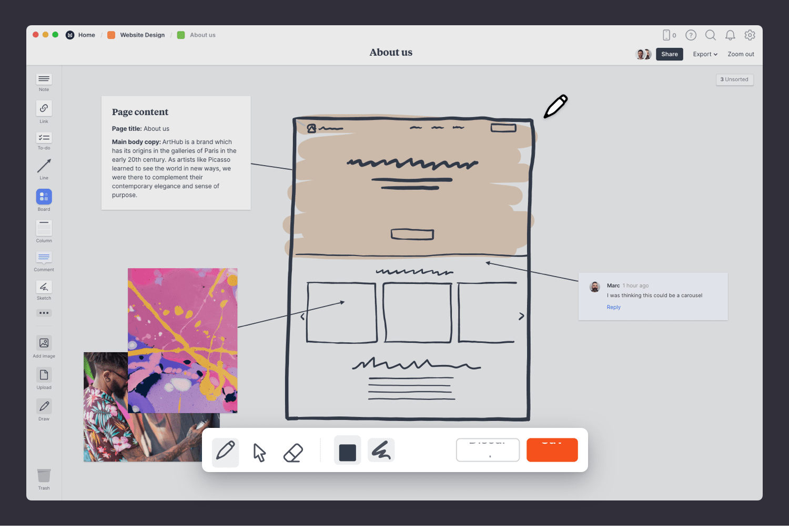Open the 3 Unsorted items panel
Viewport: 789px width, 532px height.
click(x=734, y=79)
